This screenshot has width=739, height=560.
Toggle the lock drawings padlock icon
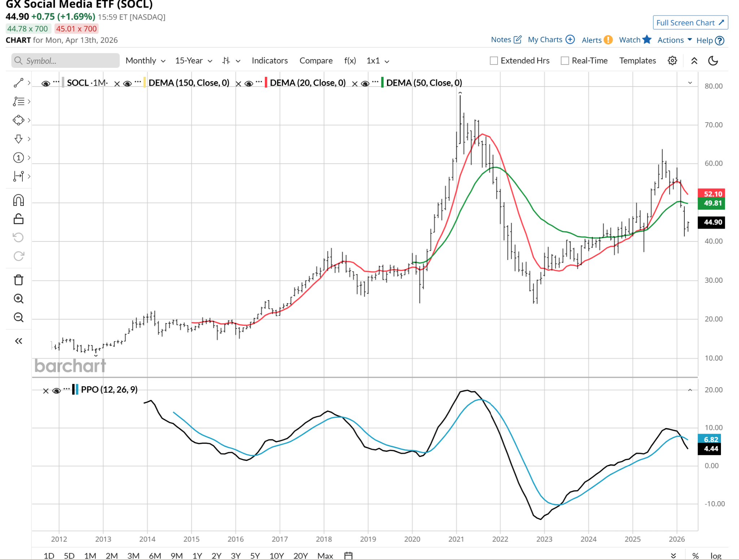coord(18,219)
